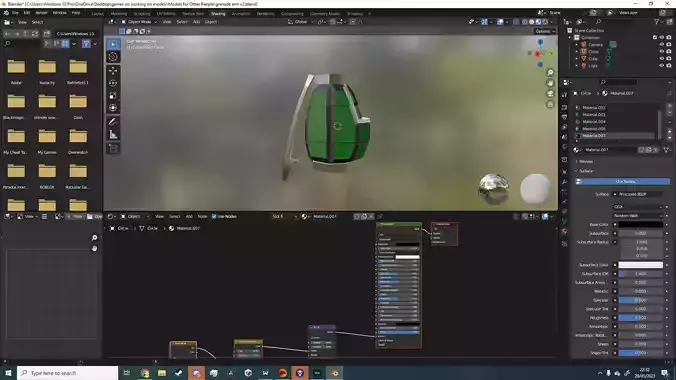Screen dimensions: 676x380
Task: Select the Transform tool
Action: [x=113, y=108]
